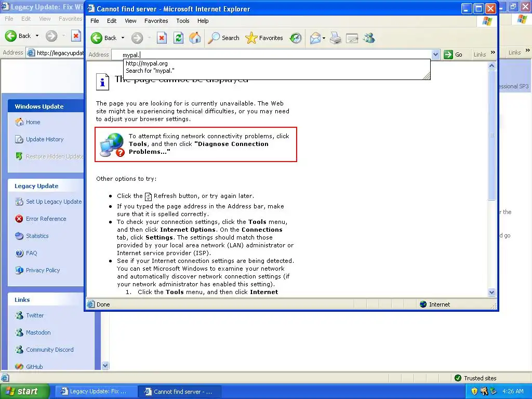Image resolution: width=532 pixels, height=399 pixels.
Task: Click the 4:26 AM system clock
Action: tap(513, 391)
